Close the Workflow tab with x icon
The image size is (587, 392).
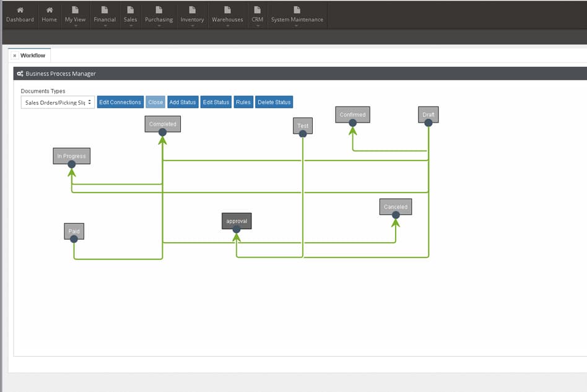click(15, 56)
